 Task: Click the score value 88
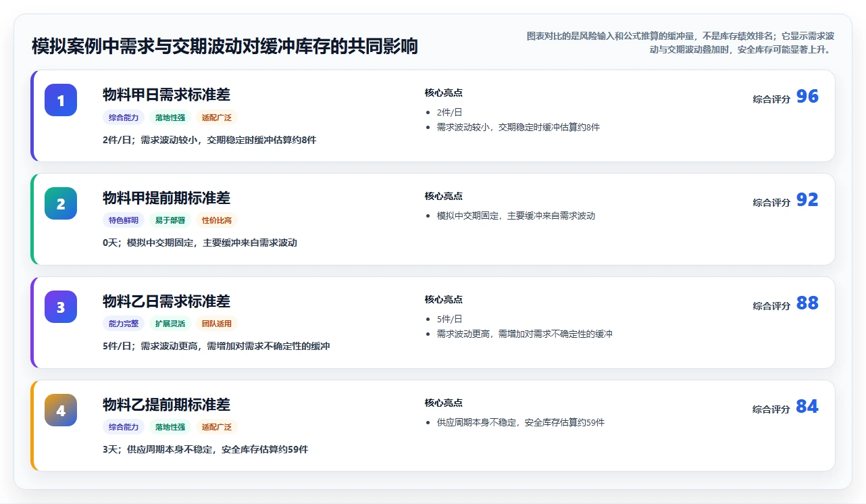pyautogui.click(x=807, y=303)
